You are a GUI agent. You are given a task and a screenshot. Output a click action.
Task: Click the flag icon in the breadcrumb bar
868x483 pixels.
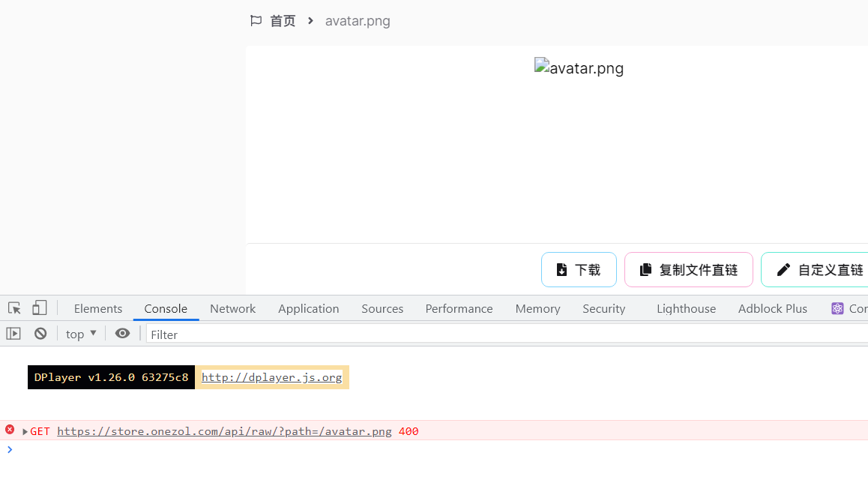click(256, 20)
